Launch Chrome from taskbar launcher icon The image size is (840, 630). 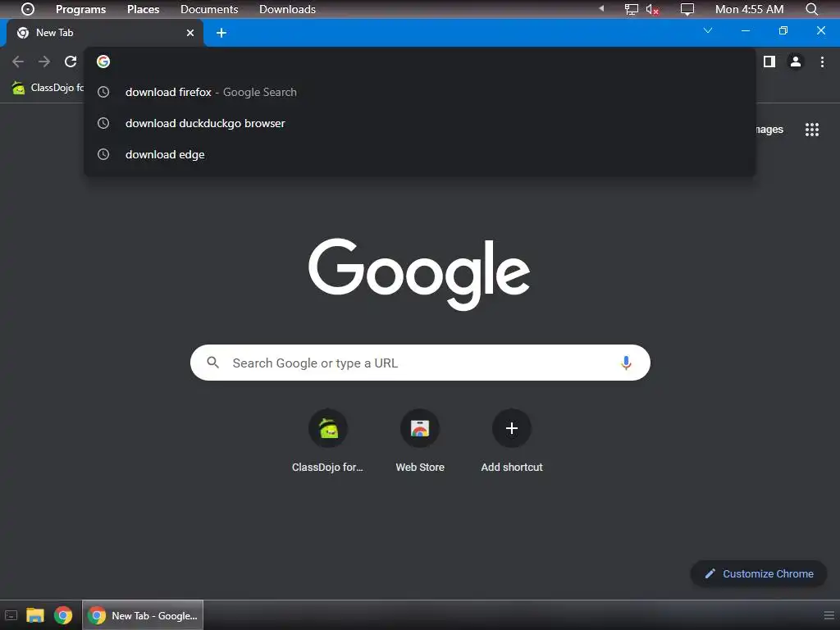[63, 615]
